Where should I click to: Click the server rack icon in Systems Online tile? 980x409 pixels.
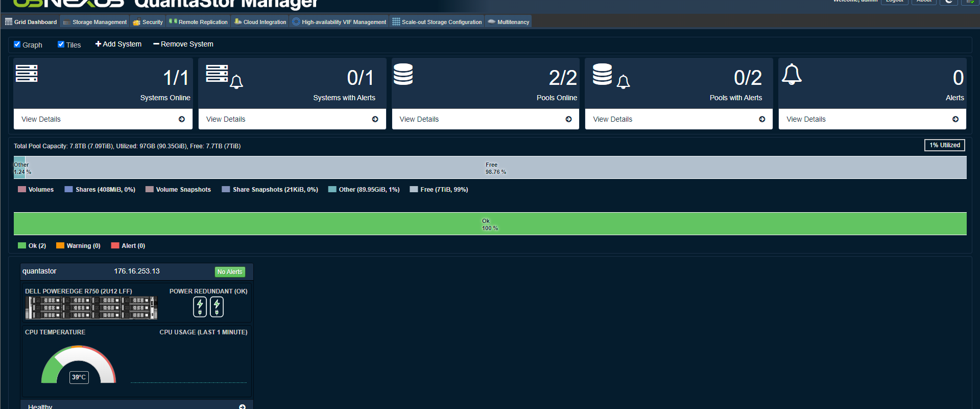[27, 73]
